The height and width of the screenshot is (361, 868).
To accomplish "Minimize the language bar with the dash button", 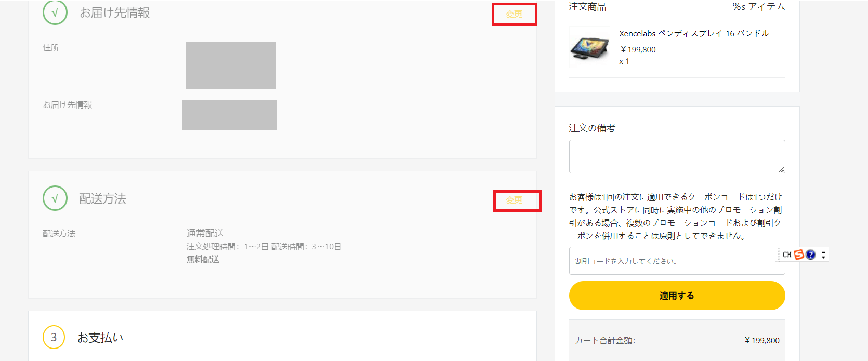I will point(823,252).
